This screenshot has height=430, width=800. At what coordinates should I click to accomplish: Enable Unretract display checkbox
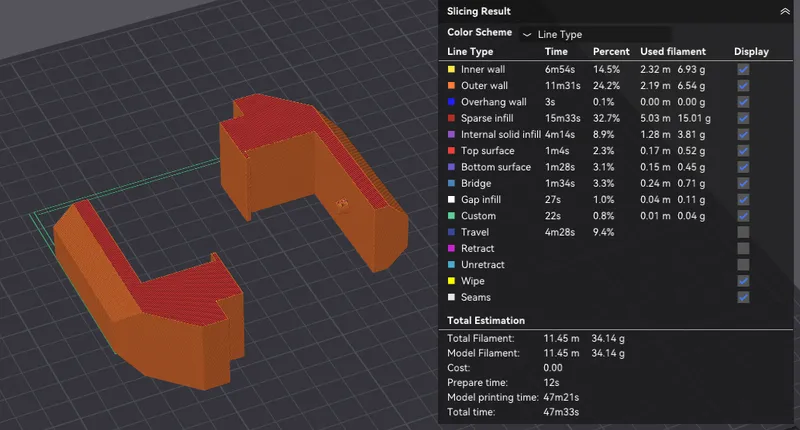point(743,265)
